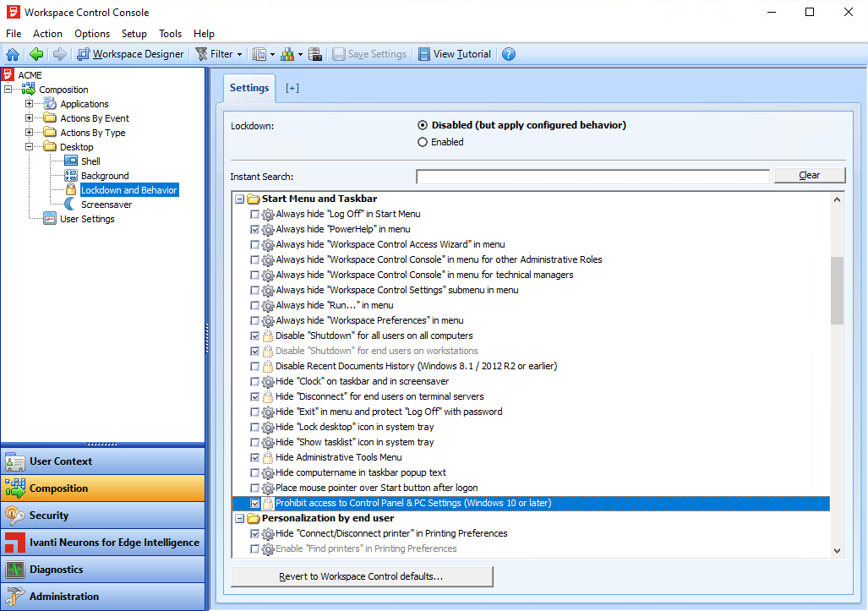
Task: Click the settings list scrollbar thumb
Action: [837, 290]
